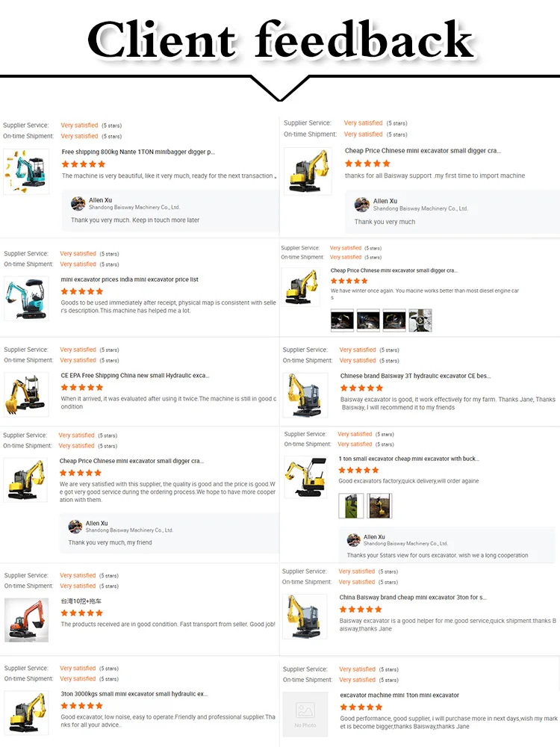Click Allen Xu avatar beside 'Thank you very much, my friend'

[x=75, y=527]
